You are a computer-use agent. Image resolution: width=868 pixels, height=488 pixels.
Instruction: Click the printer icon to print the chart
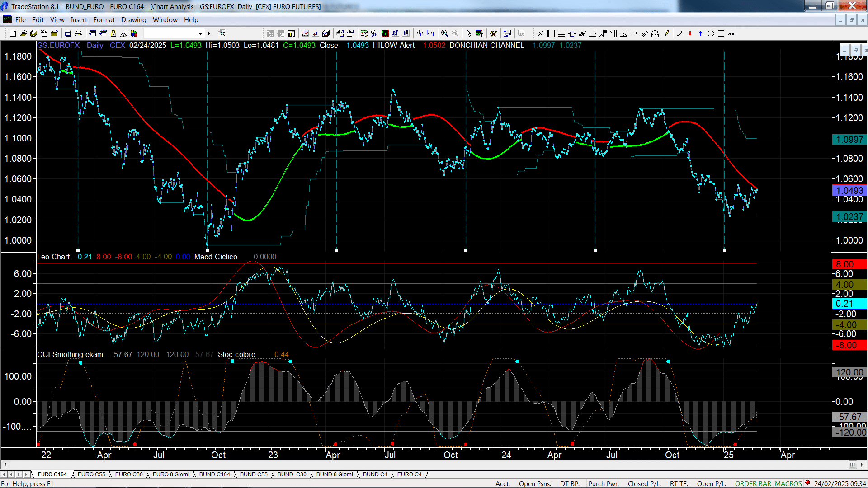(79, 33)
